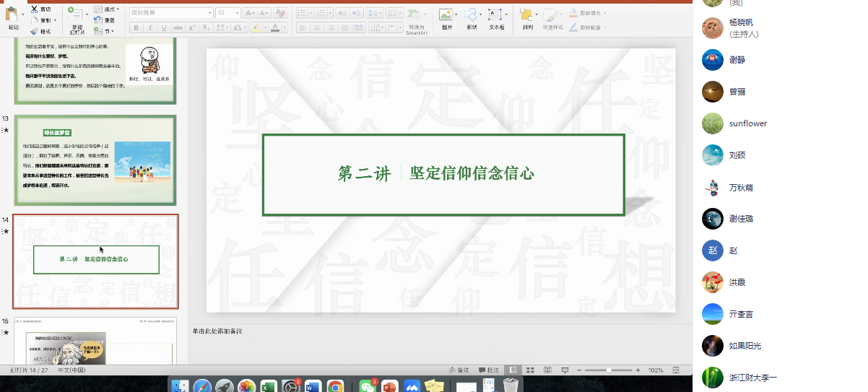This screenshot has width=868, height=392.
Task: Click the Cut (剪切) scissors icon
Action: 35,9
